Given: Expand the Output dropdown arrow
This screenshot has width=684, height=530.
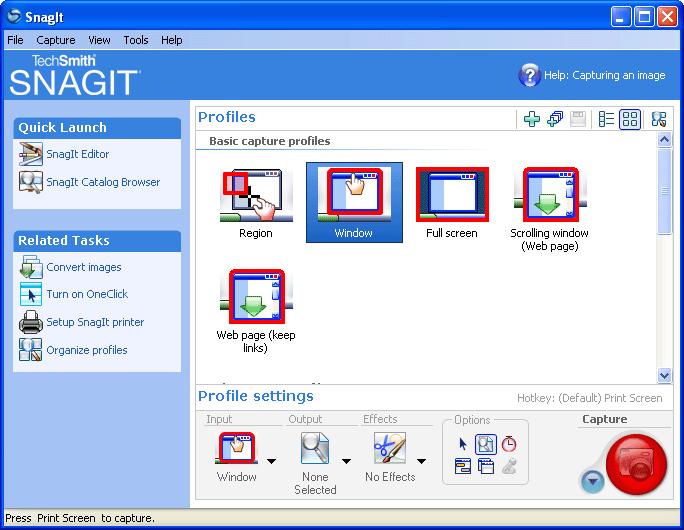Looking at the screenshot, I should [x=346, y=461].
